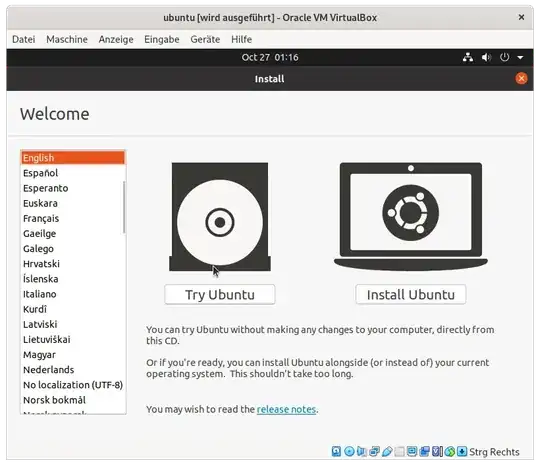Click the Install Ubuntu button
Viewport: 540px width, 466px height.
pyautogui.click(x=411, y=294)
